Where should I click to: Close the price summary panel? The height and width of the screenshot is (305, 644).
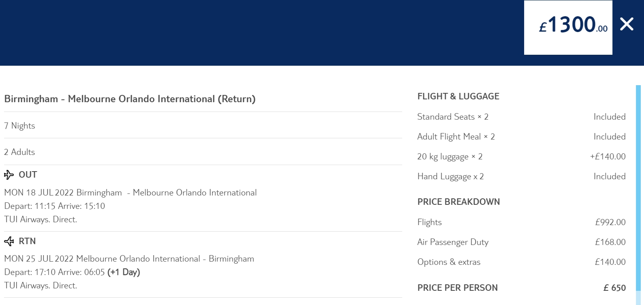point(627,24)
